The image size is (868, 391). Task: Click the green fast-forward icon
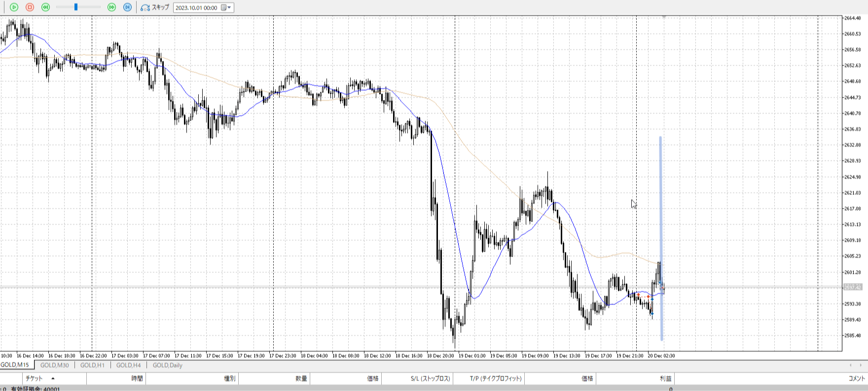pyautogui.click(x=111, y=7)
